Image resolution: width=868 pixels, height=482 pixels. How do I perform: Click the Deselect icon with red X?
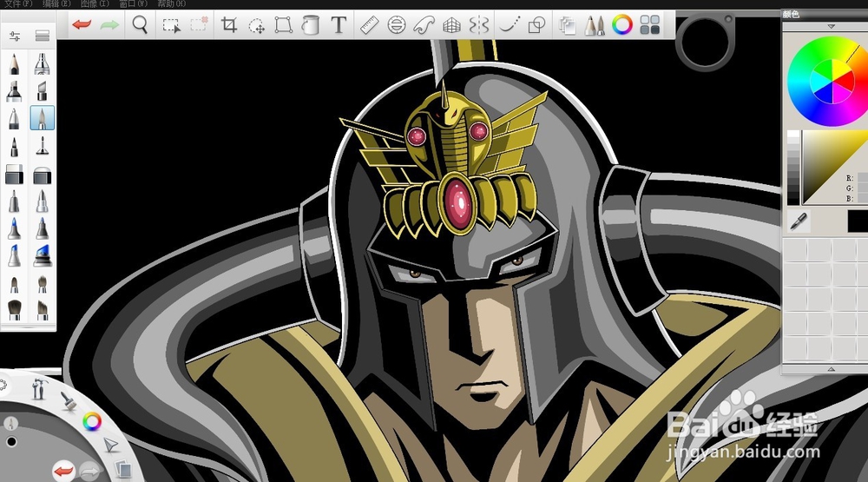click(199, 24)
